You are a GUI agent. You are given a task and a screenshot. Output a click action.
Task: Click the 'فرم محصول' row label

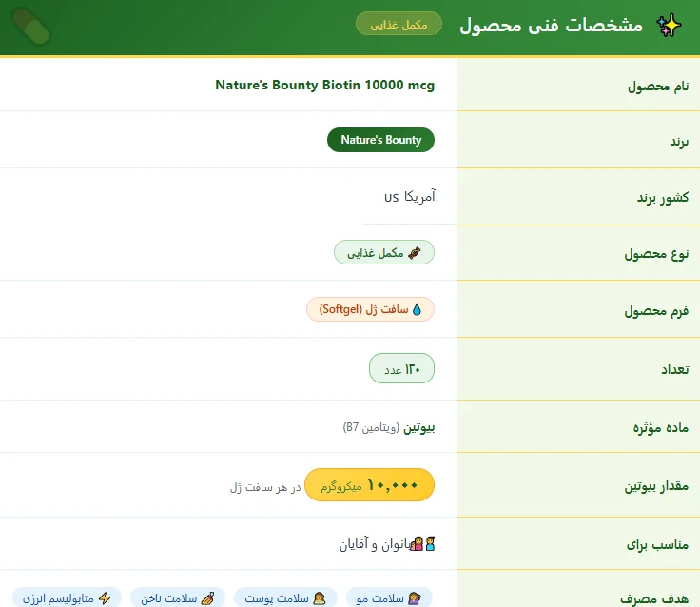click(656, 310)
